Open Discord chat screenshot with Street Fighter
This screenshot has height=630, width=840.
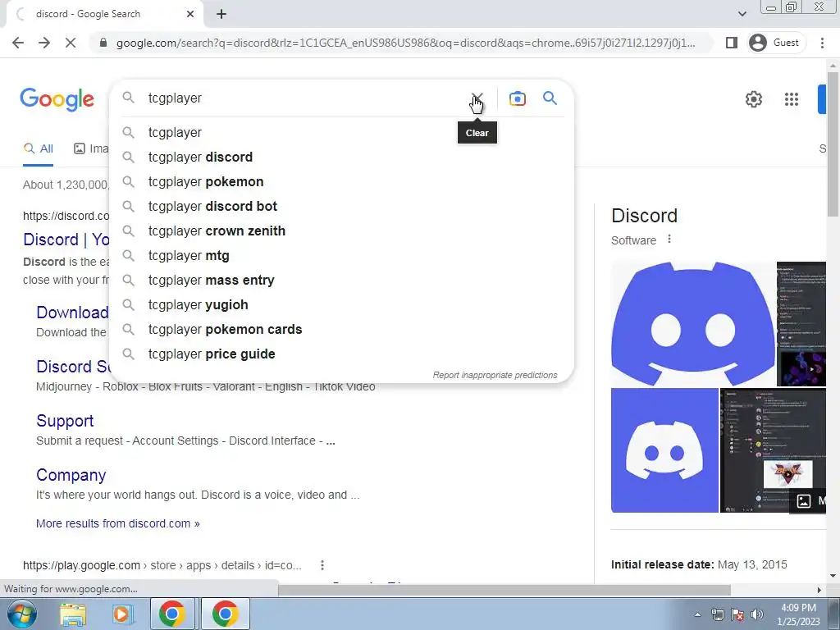tap(773, 450)
